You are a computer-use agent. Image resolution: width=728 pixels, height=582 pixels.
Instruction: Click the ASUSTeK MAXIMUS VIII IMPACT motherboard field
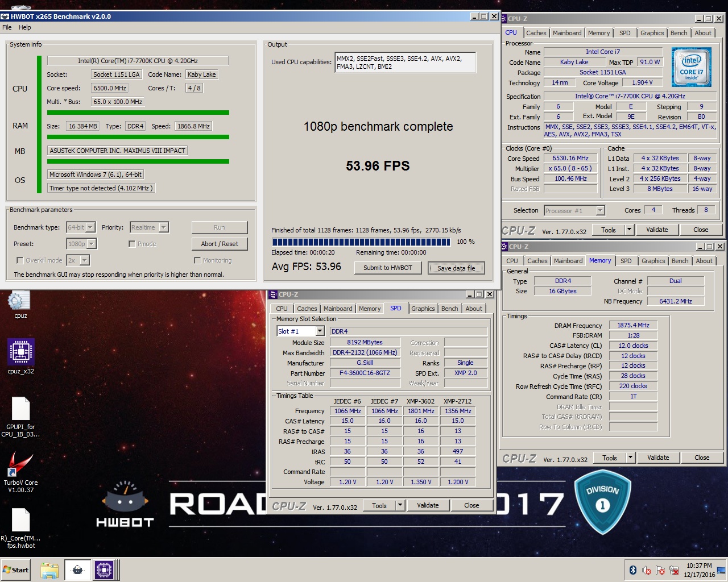[x=117, y=151]
